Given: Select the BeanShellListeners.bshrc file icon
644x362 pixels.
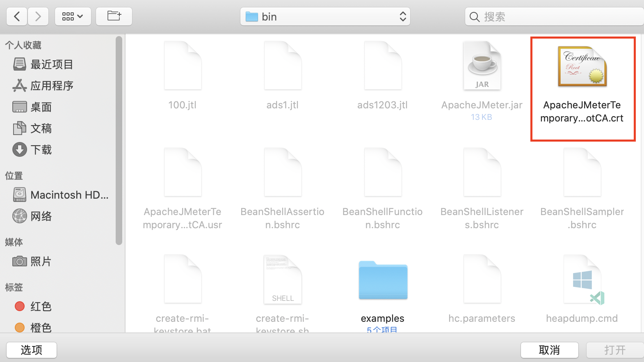Looking at the screenshot, I should tap(482, 172).
